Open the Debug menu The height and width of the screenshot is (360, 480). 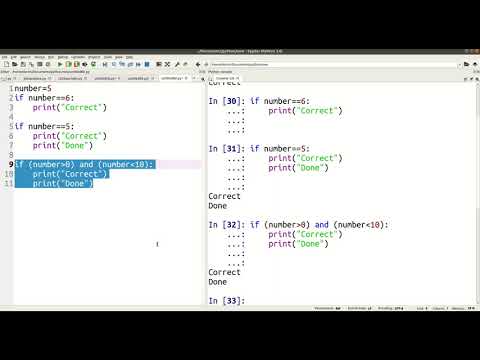tap(63, 57)
